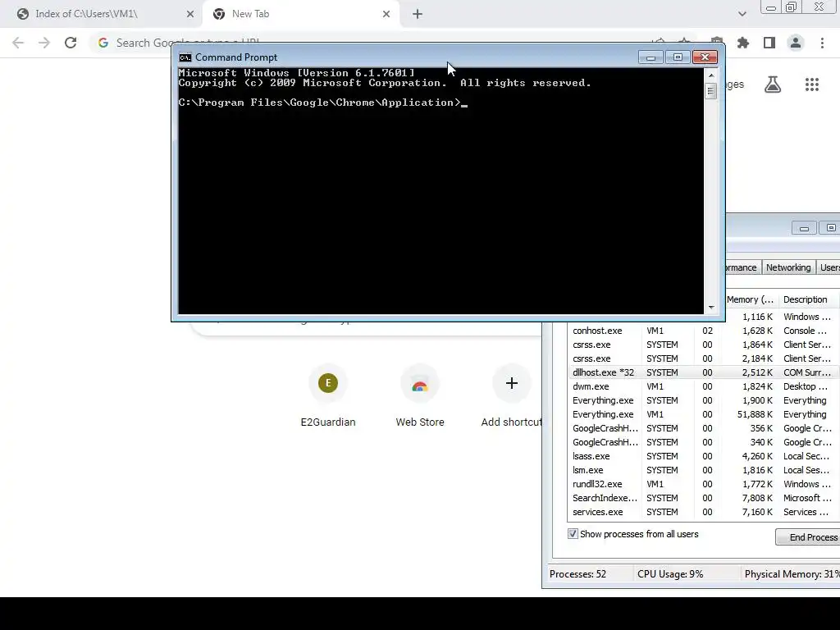This screenshot has height=630, width=840.
Task: Click the Command Prompt scrollbar thumb
Action: [711, 91]
